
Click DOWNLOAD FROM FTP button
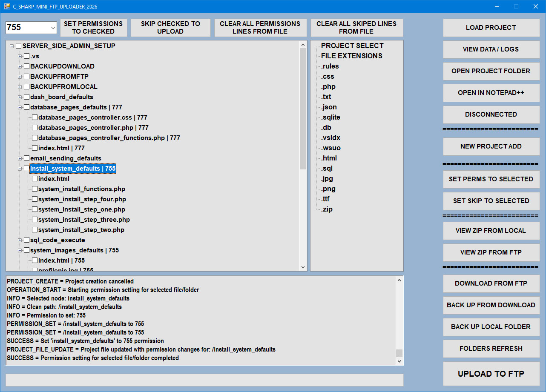[491, 283]
